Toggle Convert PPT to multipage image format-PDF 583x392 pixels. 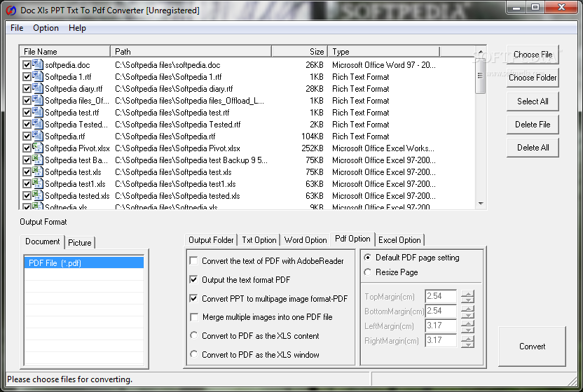coord(193,298)
